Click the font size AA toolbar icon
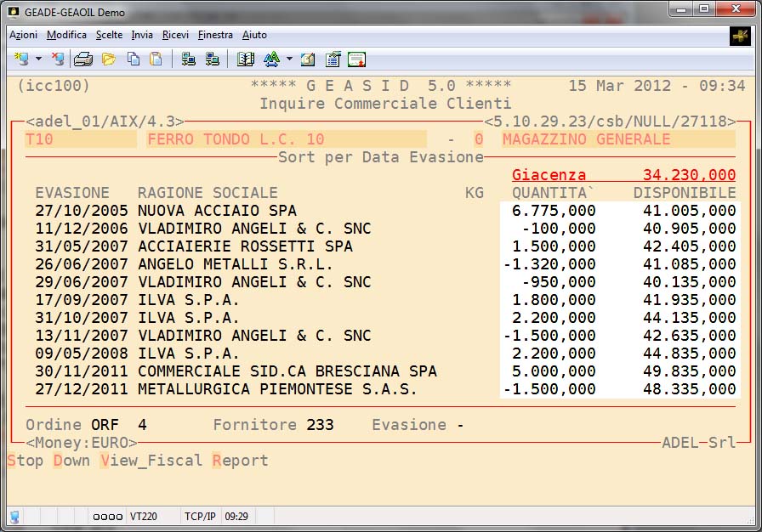The image size is (762, 532). pos(271,59)
